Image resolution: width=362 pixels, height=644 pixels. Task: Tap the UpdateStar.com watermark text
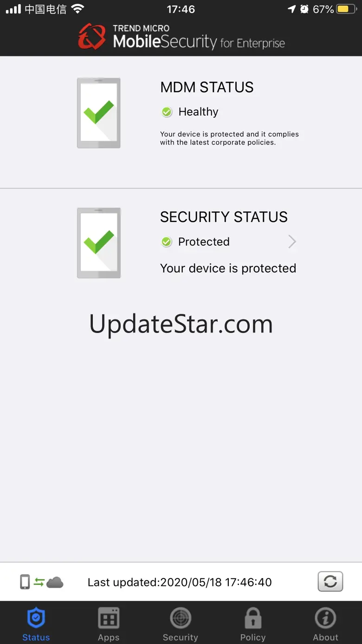[x=181, y=325]
